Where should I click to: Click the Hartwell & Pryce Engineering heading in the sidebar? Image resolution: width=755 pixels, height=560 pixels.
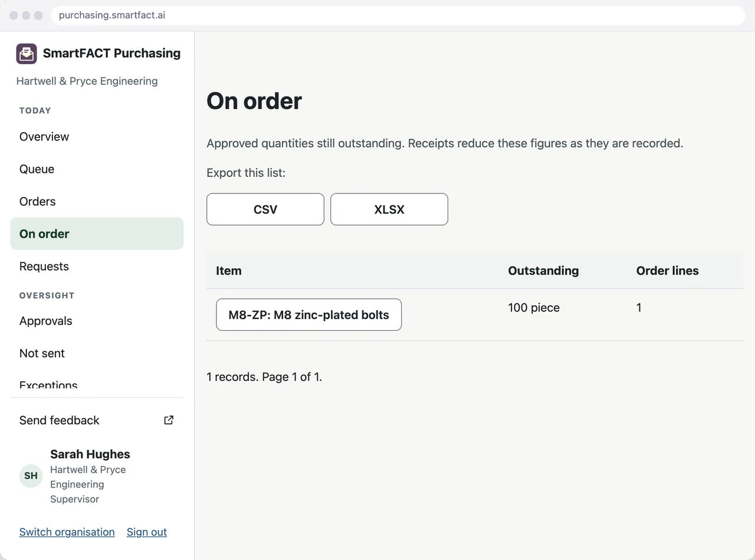point(87,81)
